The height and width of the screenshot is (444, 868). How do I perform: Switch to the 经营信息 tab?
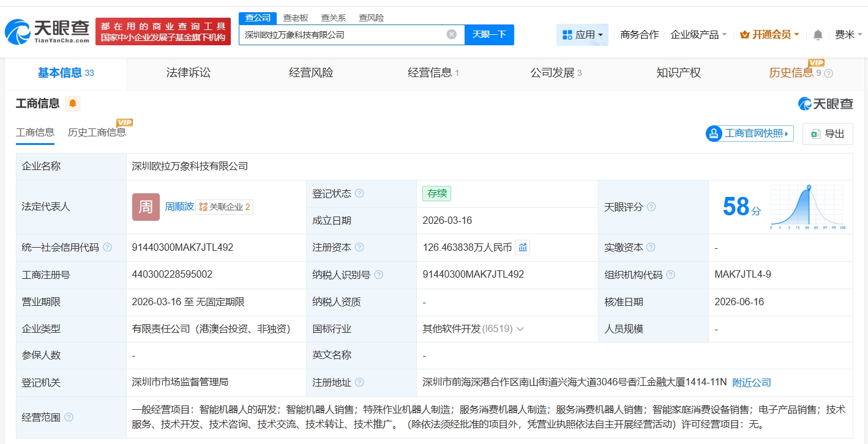point(433,73)
